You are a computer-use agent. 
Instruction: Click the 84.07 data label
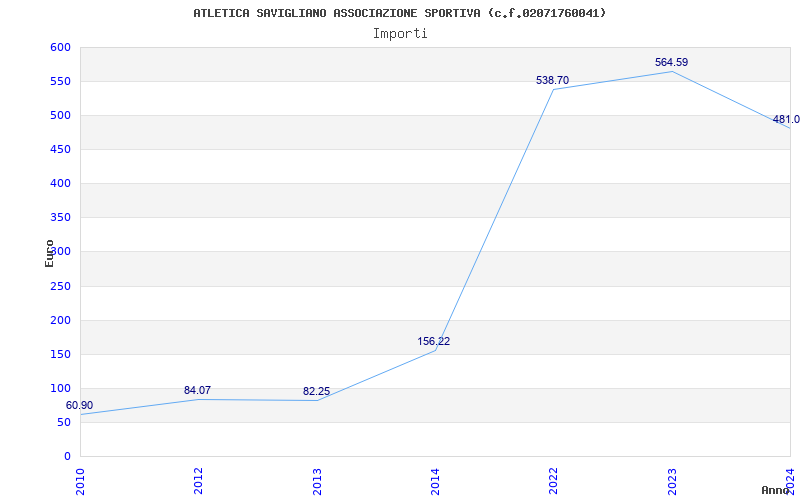point(197,390)
